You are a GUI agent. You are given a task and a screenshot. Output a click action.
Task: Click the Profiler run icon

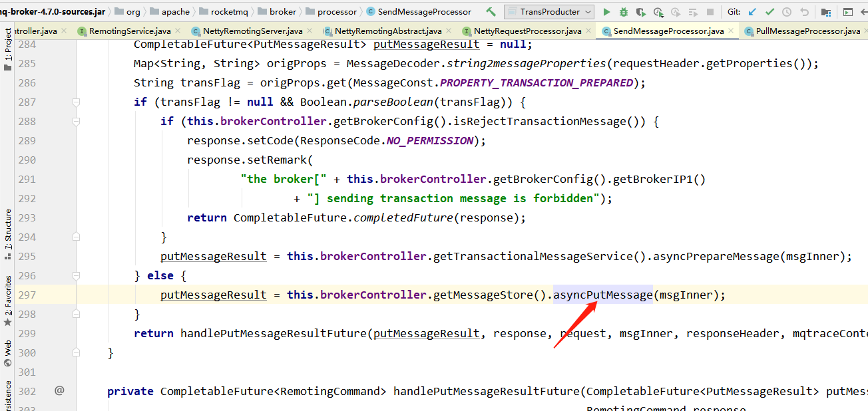(658, 12)
